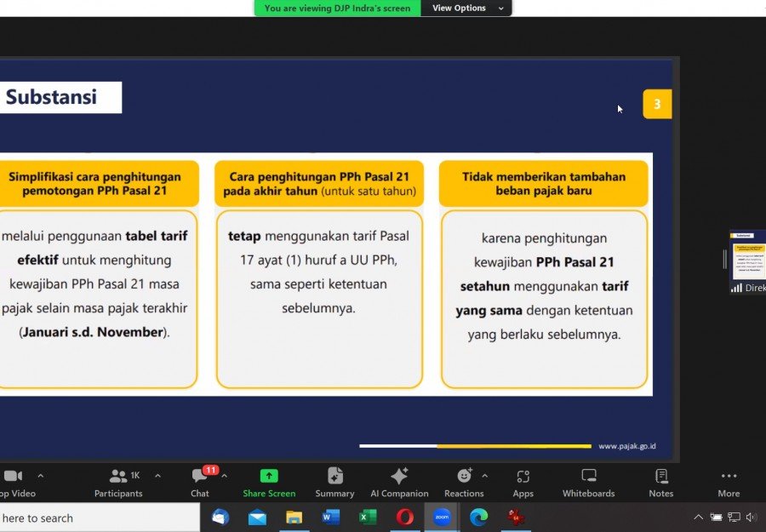The image size is (766, 532).
Task: Expand the video options chevron
Action: 40,476
